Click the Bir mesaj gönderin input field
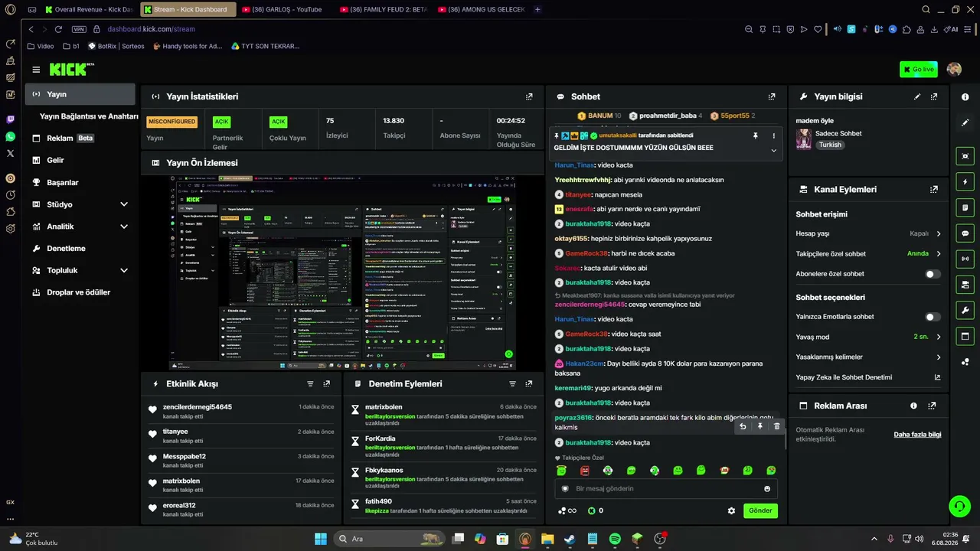The width and height of the screenshot is (980, 551). click(666, 489)
